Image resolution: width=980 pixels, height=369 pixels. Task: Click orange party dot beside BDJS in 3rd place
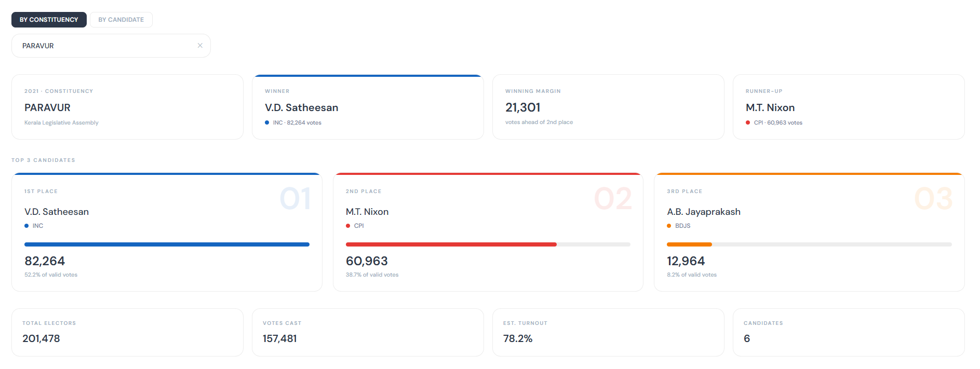(669, 226)
